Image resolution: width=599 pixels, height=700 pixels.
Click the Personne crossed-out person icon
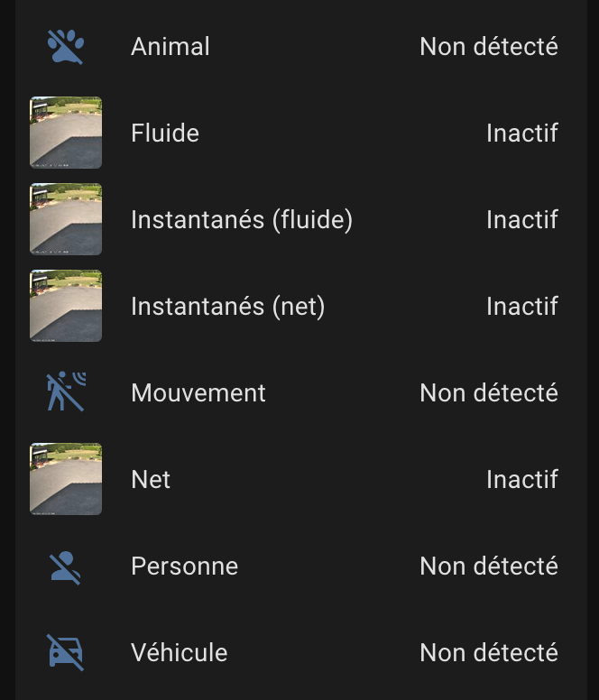pos(66,566)
